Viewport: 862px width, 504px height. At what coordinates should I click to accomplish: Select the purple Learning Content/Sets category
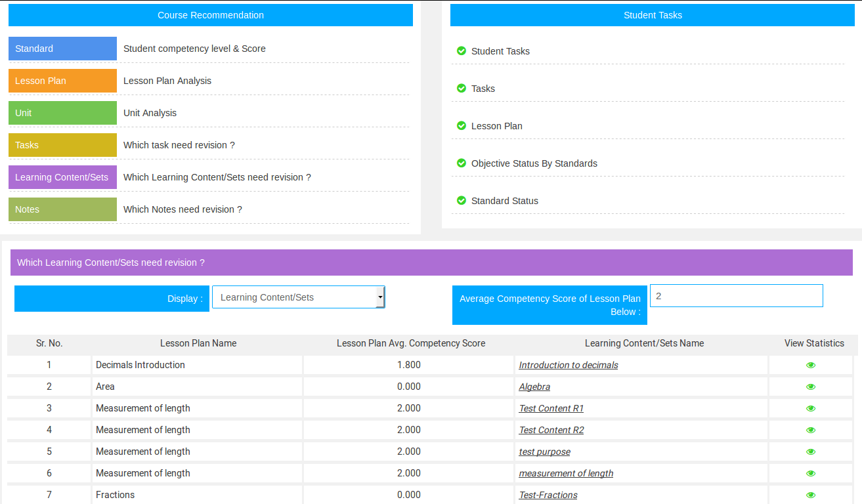click(x=62, y=177)
